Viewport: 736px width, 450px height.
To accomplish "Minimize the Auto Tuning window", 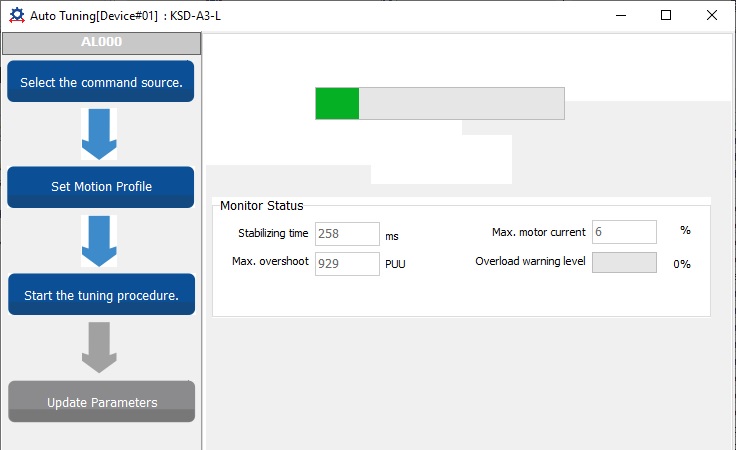I will click(x=620, y=15).
